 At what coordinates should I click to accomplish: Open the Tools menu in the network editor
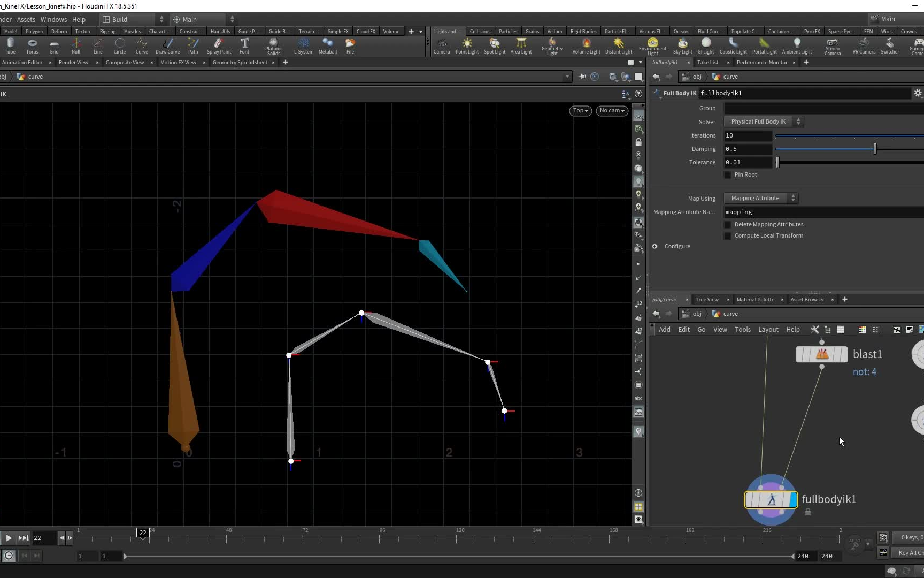point(743,330)
